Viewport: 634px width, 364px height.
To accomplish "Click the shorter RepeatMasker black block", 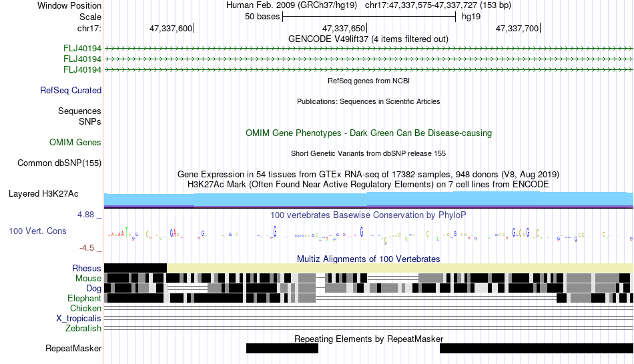I will (282, 348).
